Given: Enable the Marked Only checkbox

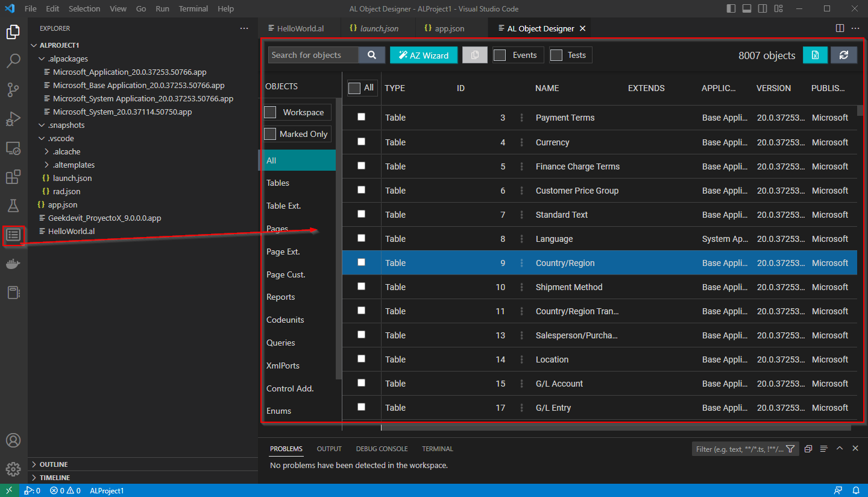Looking at the screenshot, I should pyautogui.click(x=270, y=134).
